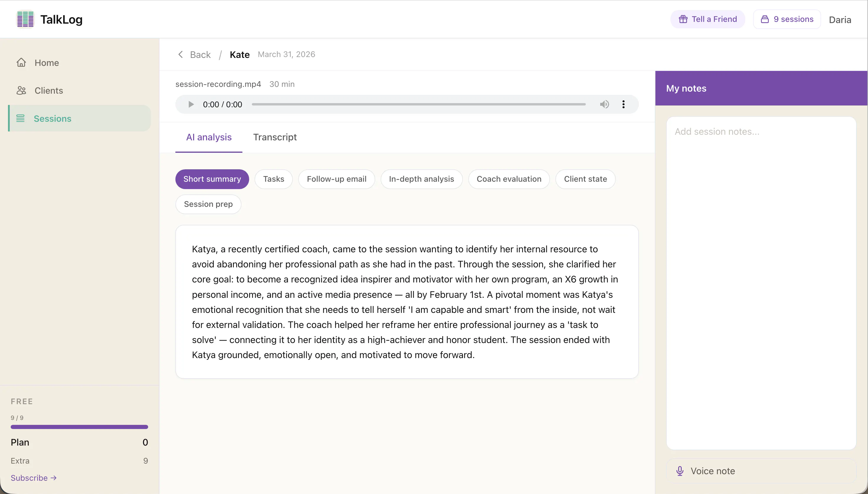Select the Short summary pill
This screenshot has height=494, width=868.
click(x=212, y=179)
